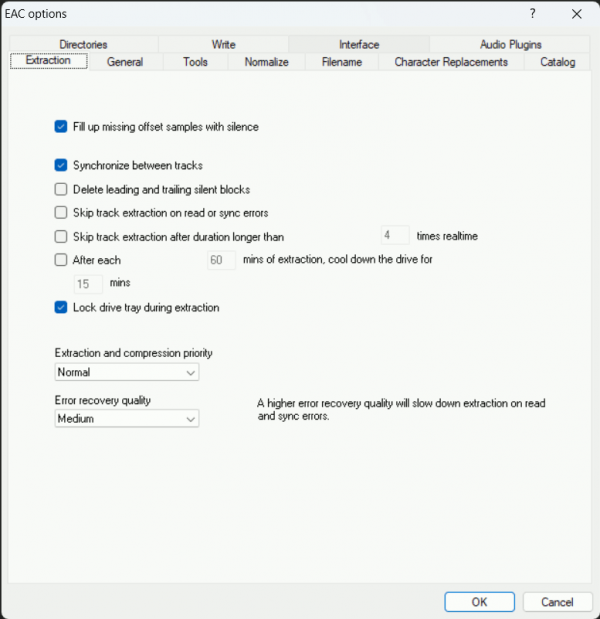Uncheck Fill up missing offset samples
Screen dimensions: 600x619
[x=62, y=127]
